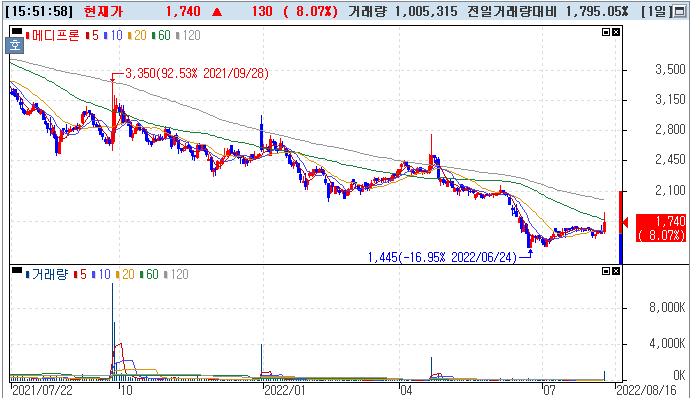
Task: Maximize the price chart panel
Action: 606,32
